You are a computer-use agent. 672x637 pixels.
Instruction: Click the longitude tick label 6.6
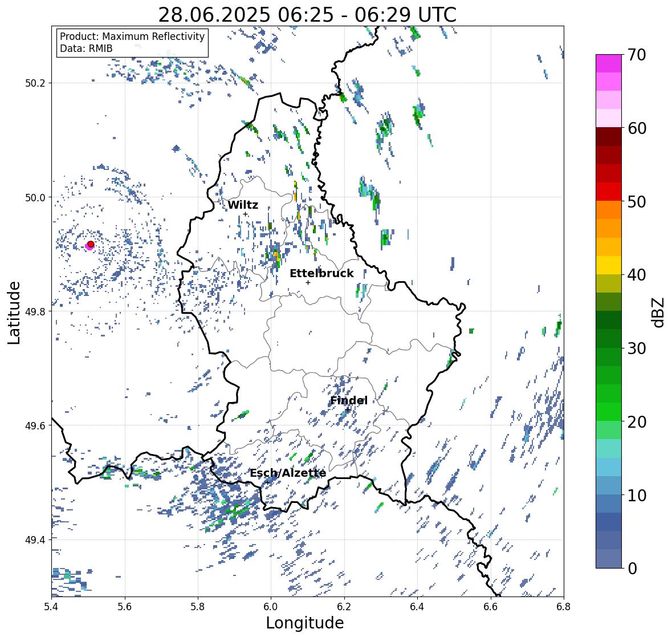tap(491, 607)
